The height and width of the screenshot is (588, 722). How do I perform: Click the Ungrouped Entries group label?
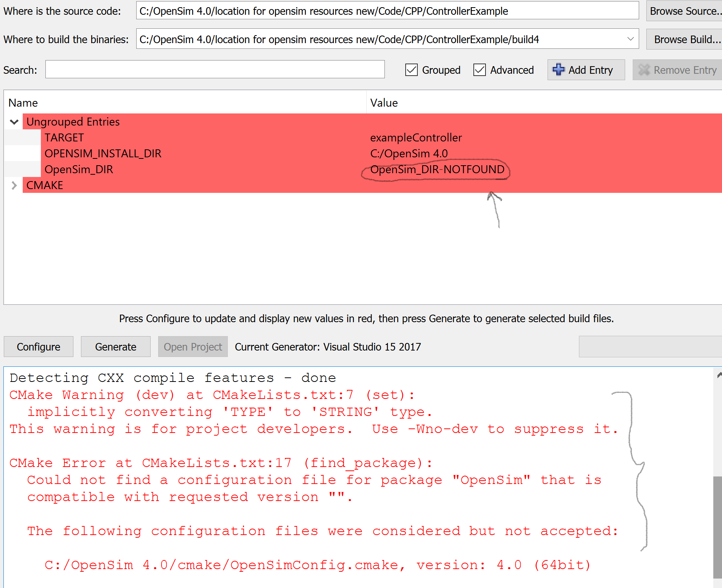tap(73, 122)
